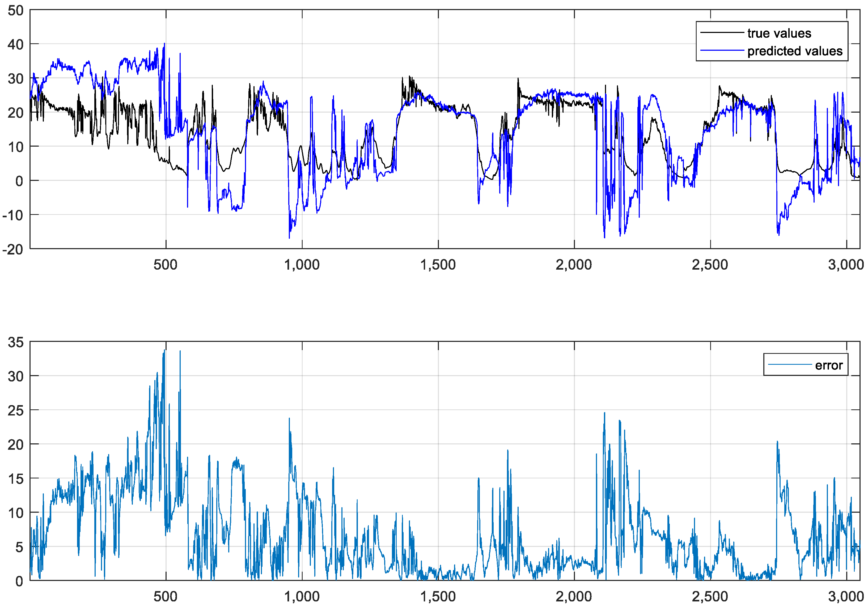Click the 25 tick label on error plot
The image size is (868, 607).
tap(15, 410)
